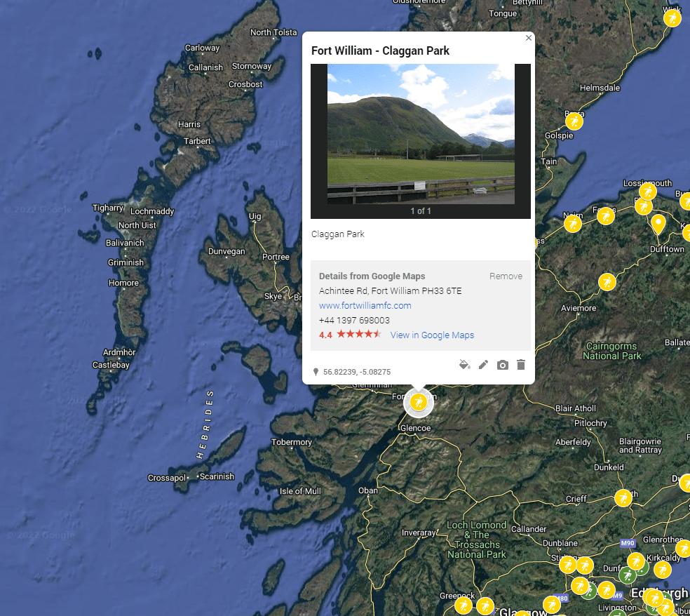Click the marker beside Crieff
Image resolution: width=690 pixels, height=616 pixels.
pyautogui.click(x=623, y=499)
